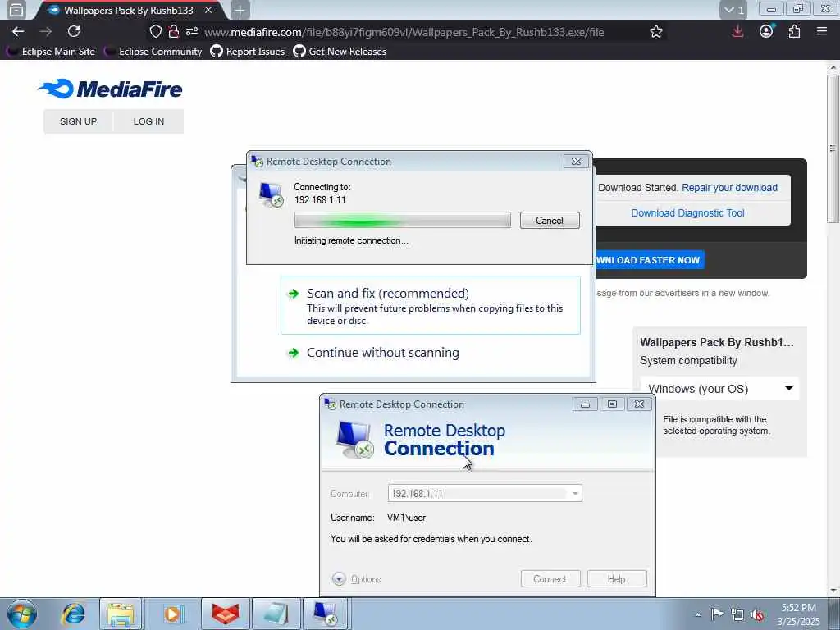Close the Wallpapers Pack tab

tap(208, 10)
